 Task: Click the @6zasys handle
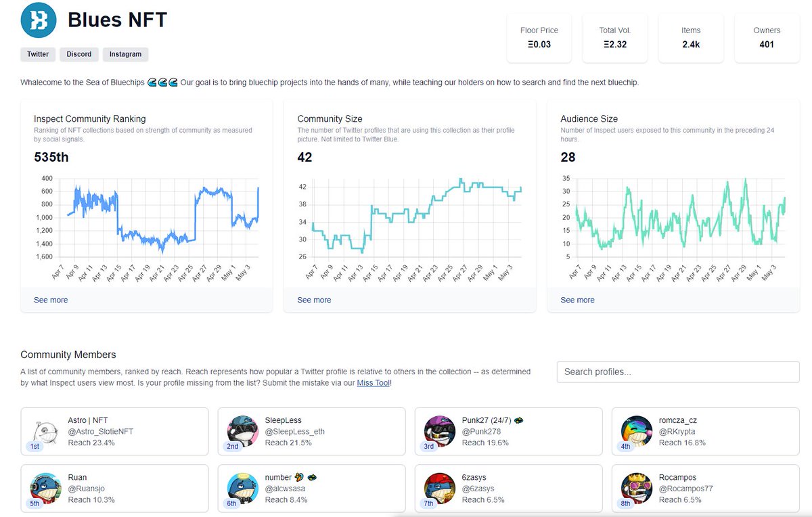pyautogui.click(x=478, y=489)
